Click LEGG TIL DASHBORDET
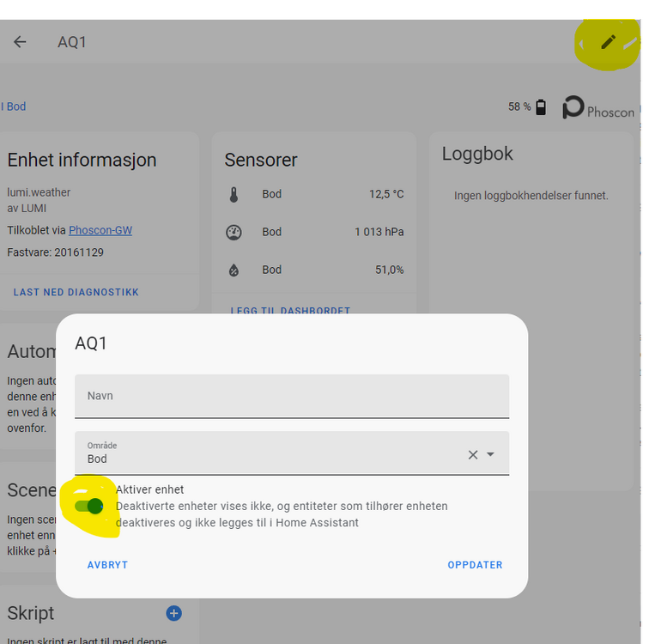Viewport: 655px width, 644px height. tap(290, 310)
